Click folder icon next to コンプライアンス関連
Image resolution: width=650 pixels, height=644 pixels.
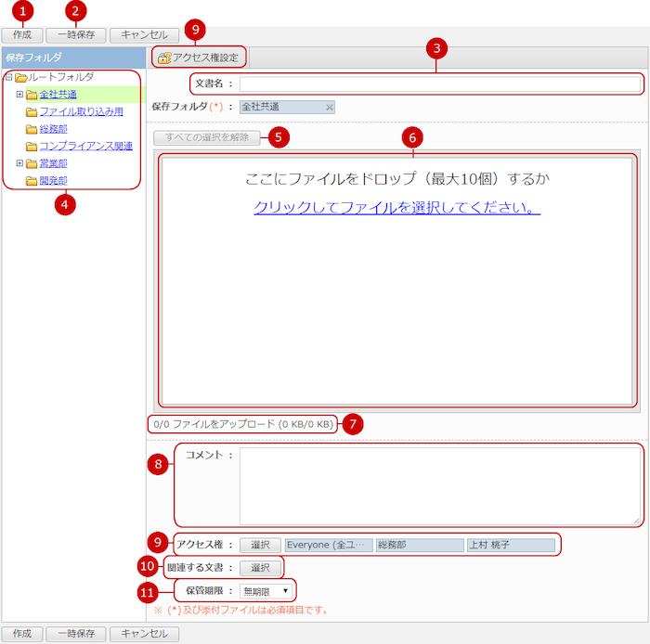coord(32,147)
